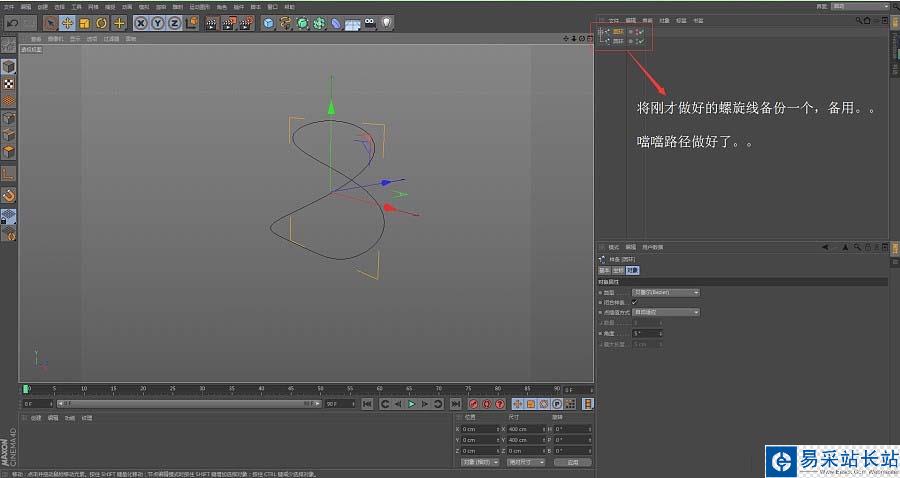900x478 pixels.
Task: Click the Camera object icon
Action: click(370, 23)
